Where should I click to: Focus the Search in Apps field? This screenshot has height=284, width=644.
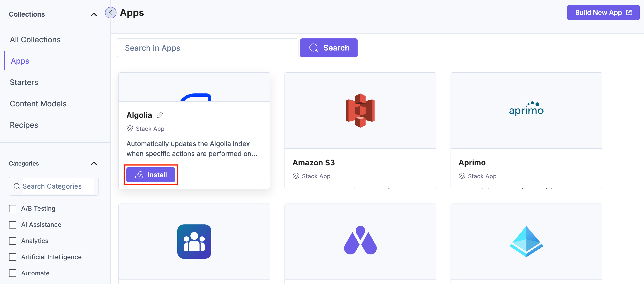207,48
